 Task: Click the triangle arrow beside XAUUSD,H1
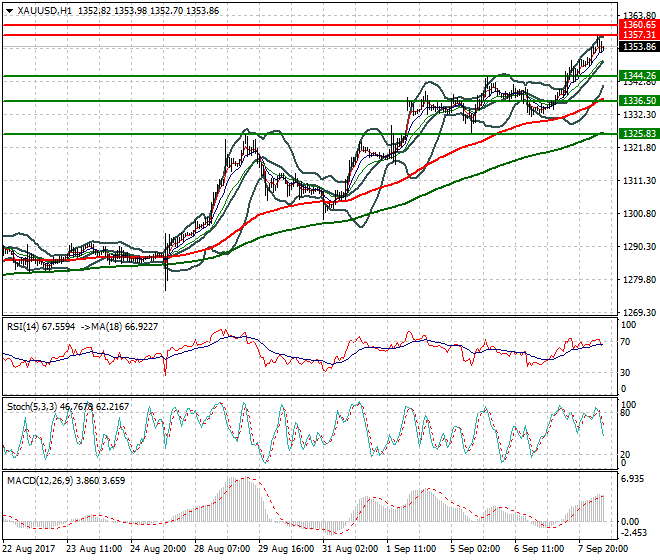pos(9,11)
